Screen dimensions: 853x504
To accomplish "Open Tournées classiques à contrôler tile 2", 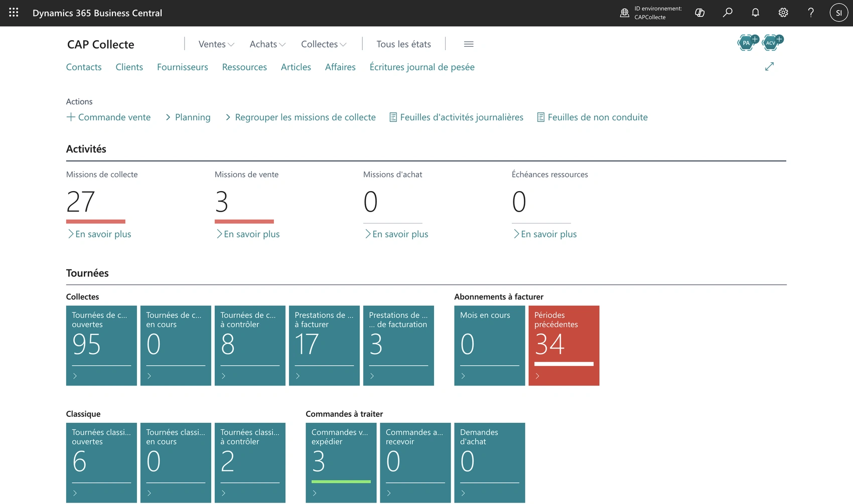I will [x=250, y=463].
